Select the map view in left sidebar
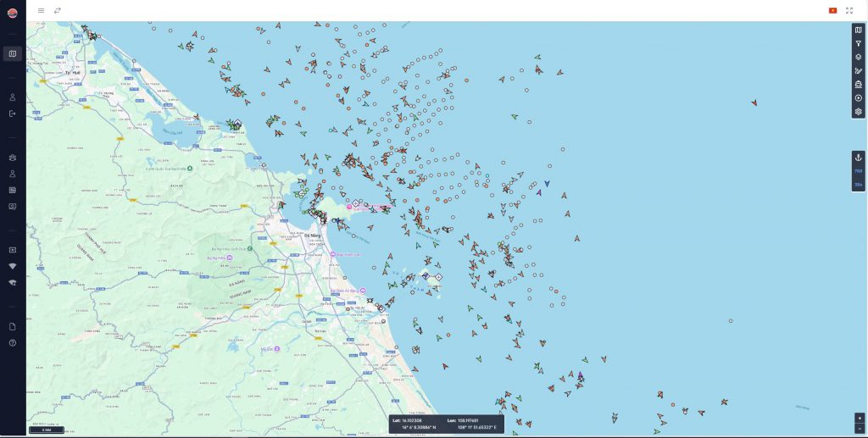Image resolution: width=868 pixels, height=438 pixels. click(x=13, y=54)
